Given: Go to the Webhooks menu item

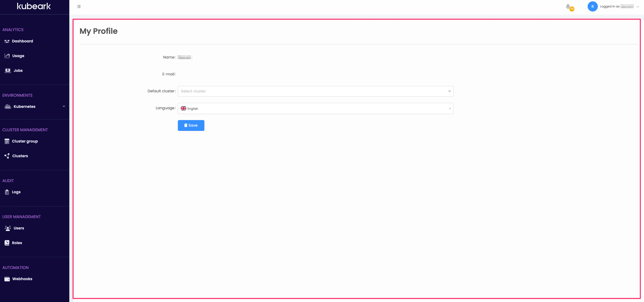Looking at the screenshot, I should click(x=22, y=279).
